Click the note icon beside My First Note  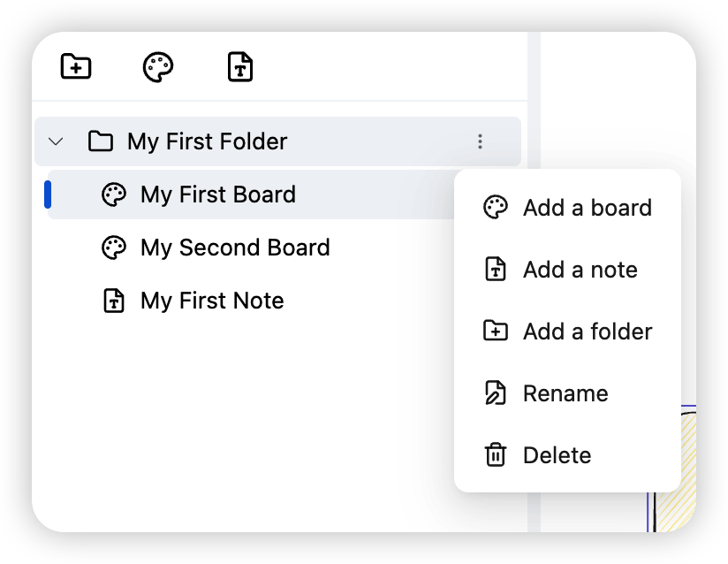click(x=114, y=301)
